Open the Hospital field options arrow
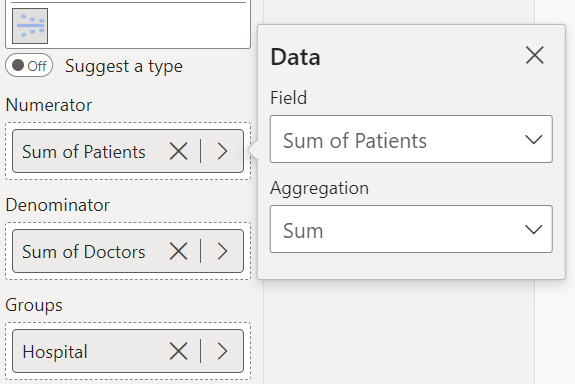Image resolution: width=575 pixels, height=384 pixels. tap(222, 351)
